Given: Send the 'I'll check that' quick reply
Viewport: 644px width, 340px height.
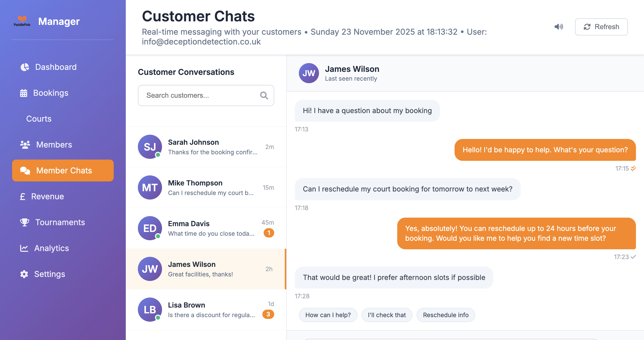Looking at the screenshot, I should (387, 315).
